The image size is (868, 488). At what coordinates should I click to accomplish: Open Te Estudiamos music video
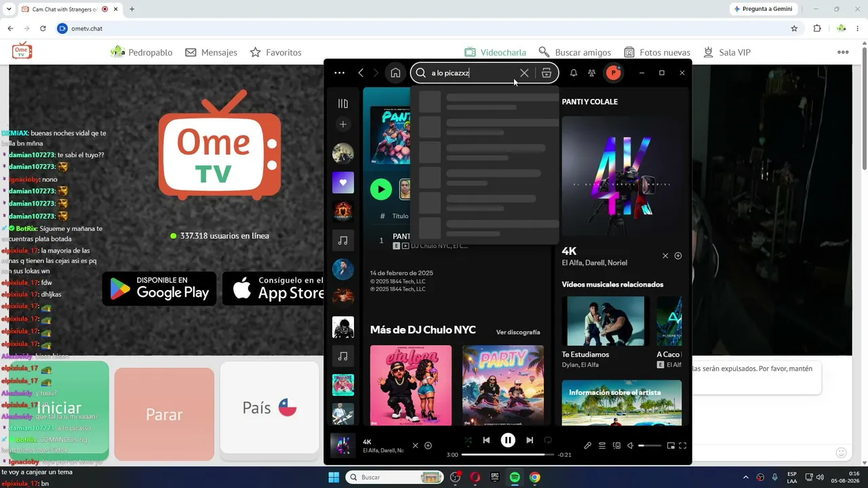[606, 321]
